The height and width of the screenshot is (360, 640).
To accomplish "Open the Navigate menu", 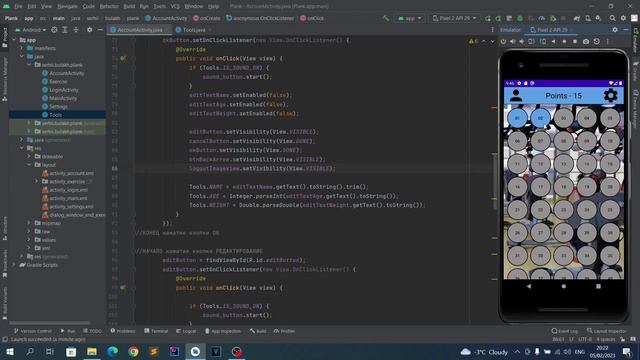I will [x=67, y=7].
